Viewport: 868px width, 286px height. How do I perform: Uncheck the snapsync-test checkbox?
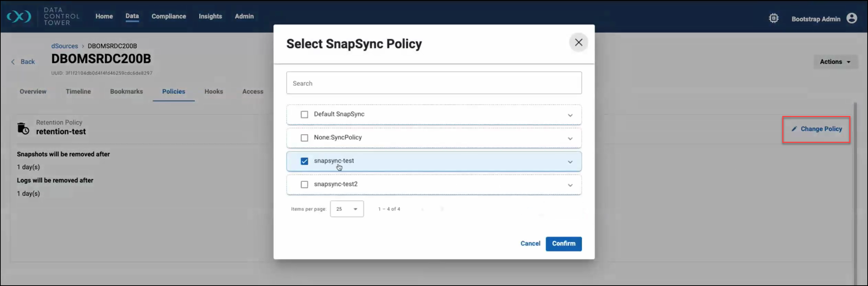click(304, 161)
